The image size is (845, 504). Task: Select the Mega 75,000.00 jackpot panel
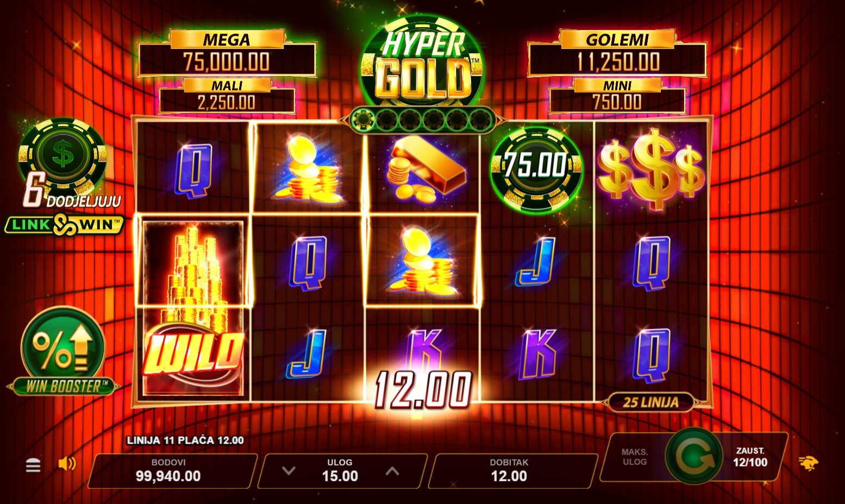[227, 53]
